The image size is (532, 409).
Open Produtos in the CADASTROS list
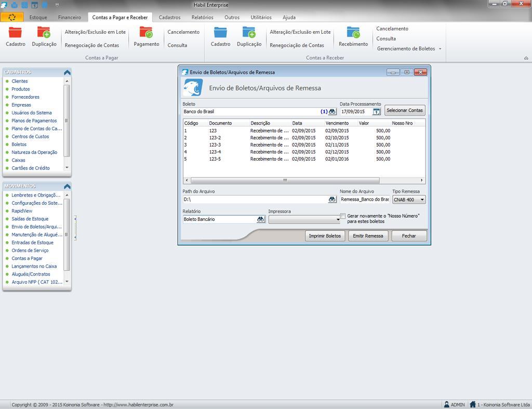tap(21, 89)
